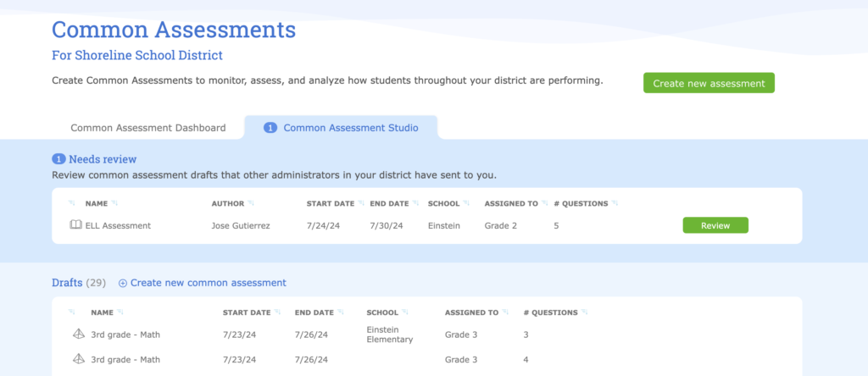Sort Drafts table by School icon
The width and height of the screenshot is (868, 376).
click(406, 312)
